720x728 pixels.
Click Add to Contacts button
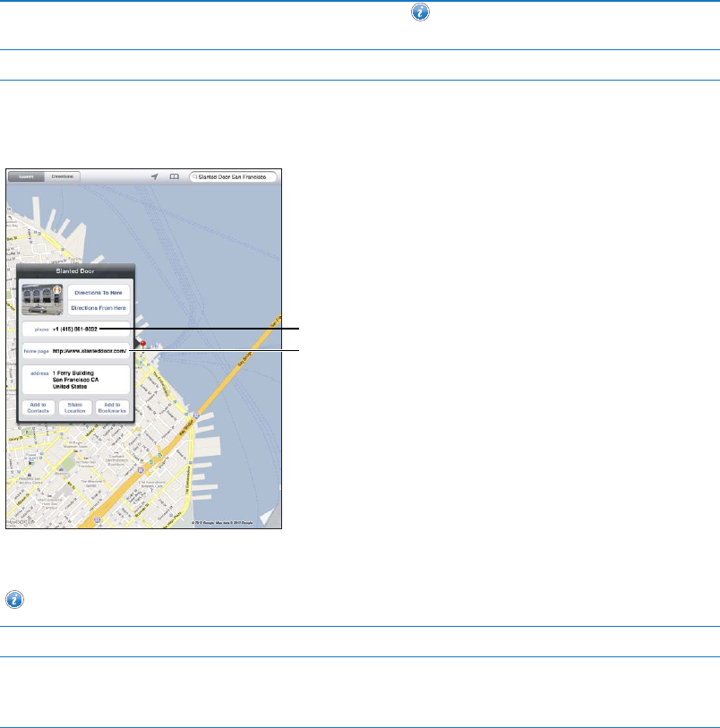click(x=39, y=407)
